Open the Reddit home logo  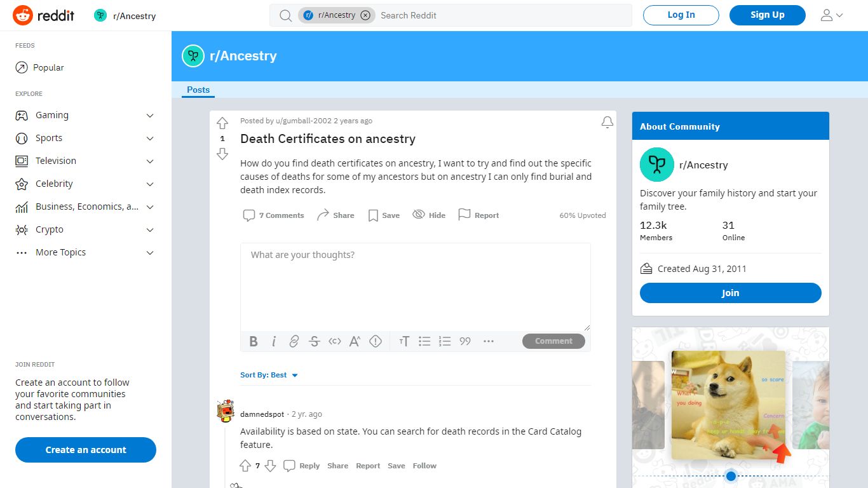[x=44, y=15]
